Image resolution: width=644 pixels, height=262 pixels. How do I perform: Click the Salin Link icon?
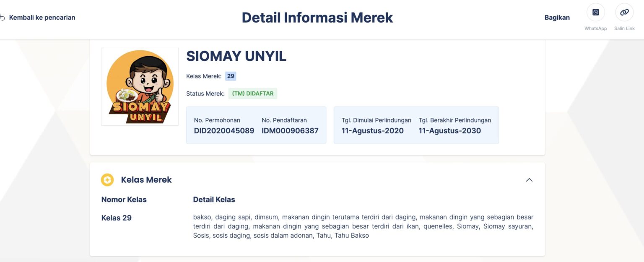(x=624, y=12)
